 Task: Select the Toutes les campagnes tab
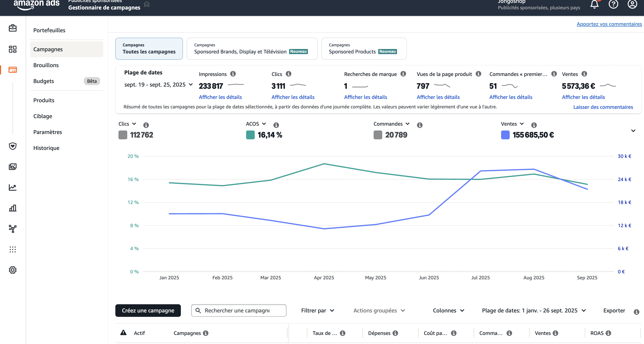point(149,49)
